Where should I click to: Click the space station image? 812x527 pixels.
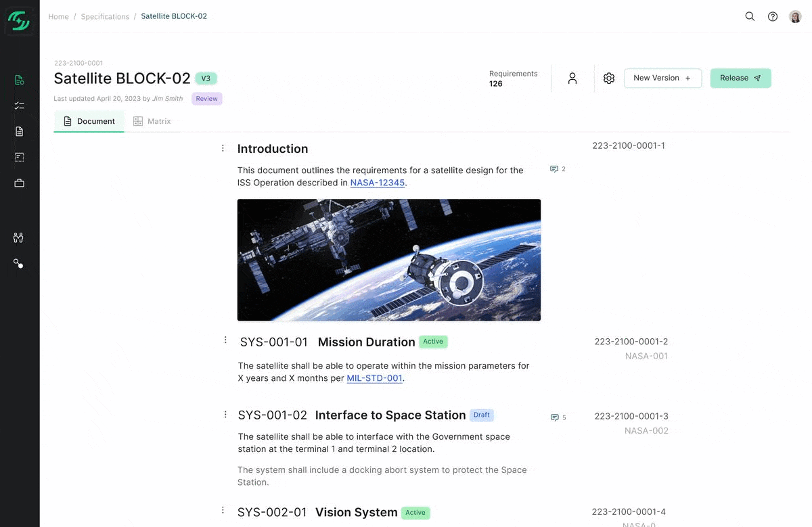(x=389, y=260)
